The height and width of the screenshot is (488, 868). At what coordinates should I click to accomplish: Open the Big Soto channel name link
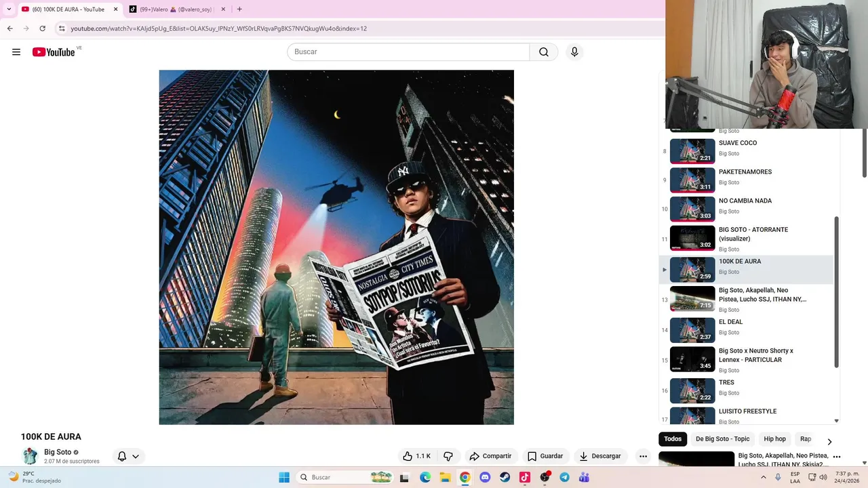(58, 452)
